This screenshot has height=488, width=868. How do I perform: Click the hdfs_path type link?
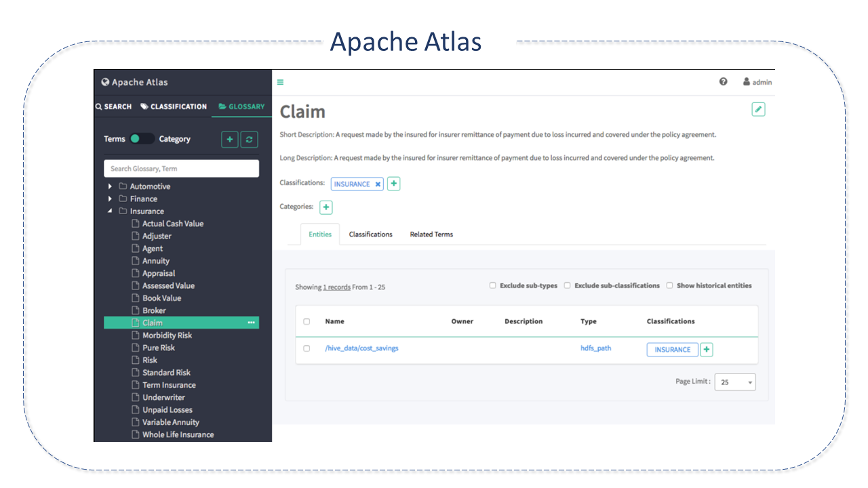pyautogui.click(x=595, y=348)
